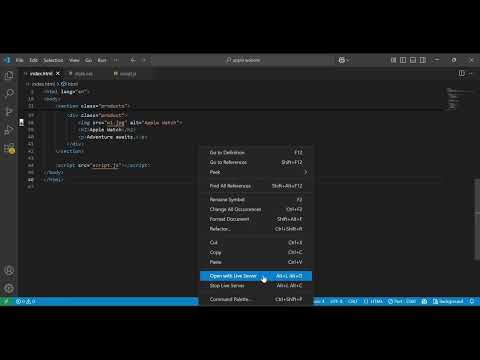
Task: Open notifications bell in status bar
Action: [472, 301]
